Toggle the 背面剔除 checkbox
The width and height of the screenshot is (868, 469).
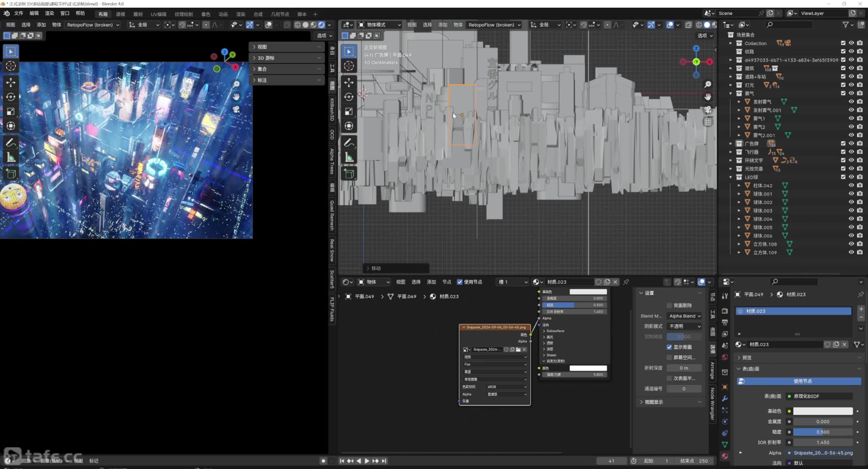[669, 305]
